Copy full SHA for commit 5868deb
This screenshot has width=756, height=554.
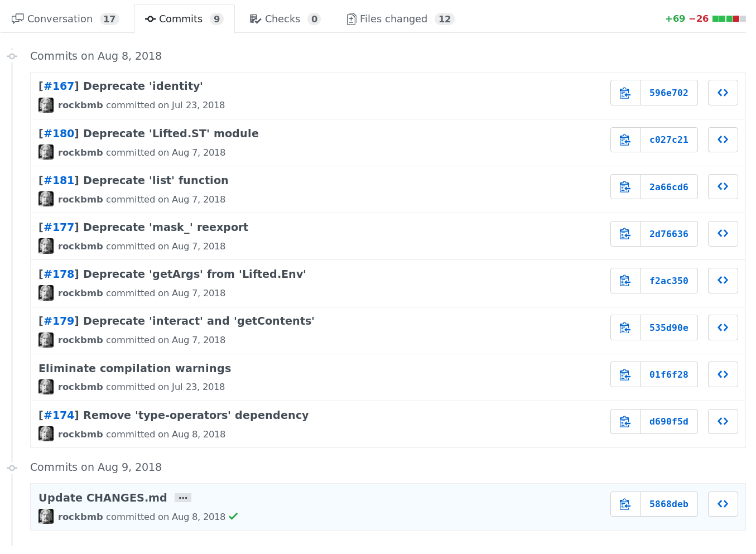tap(625, 504)
